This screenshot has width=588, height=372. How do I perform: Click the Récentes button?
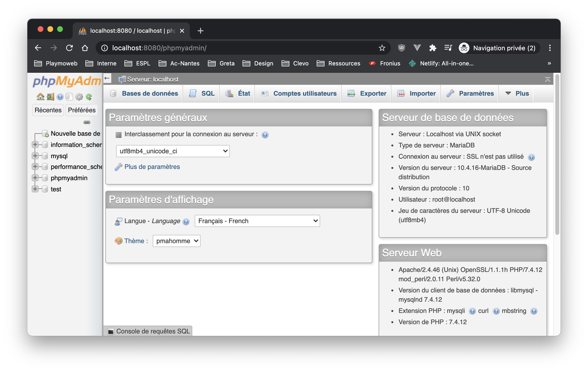click(x=48, y=110)
